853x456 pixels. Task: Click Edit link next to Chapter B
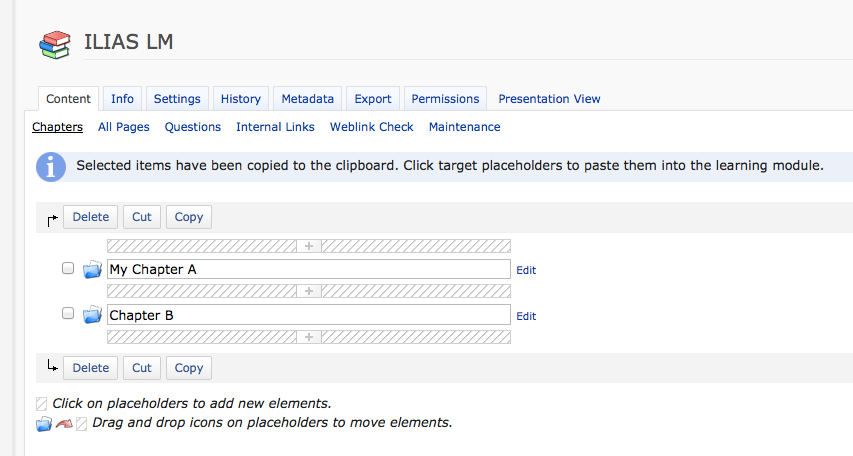(x=526, y=316)
